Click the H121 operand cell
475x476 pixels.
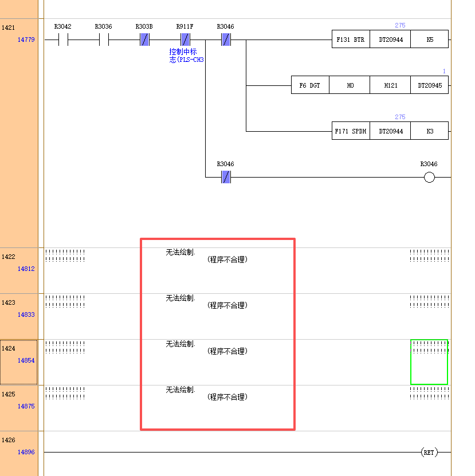coord(390,85)
